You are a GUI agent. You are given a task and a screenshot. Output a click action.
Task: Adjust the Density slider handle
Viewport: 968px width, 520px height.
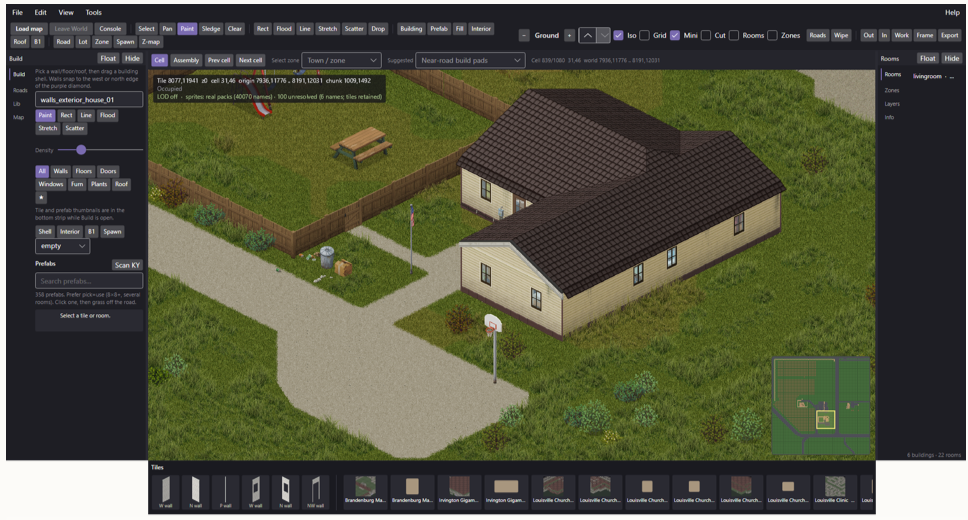click(x=81, y=150)
